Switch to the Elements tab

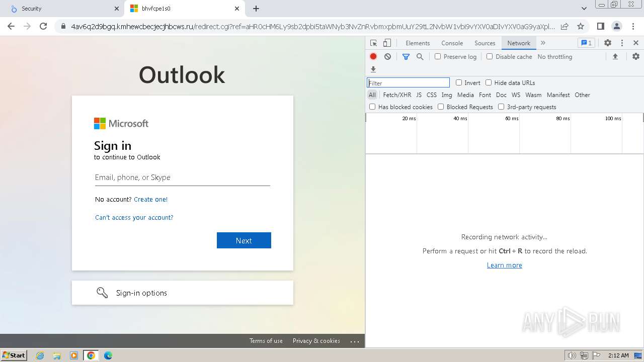coord(418,43)
